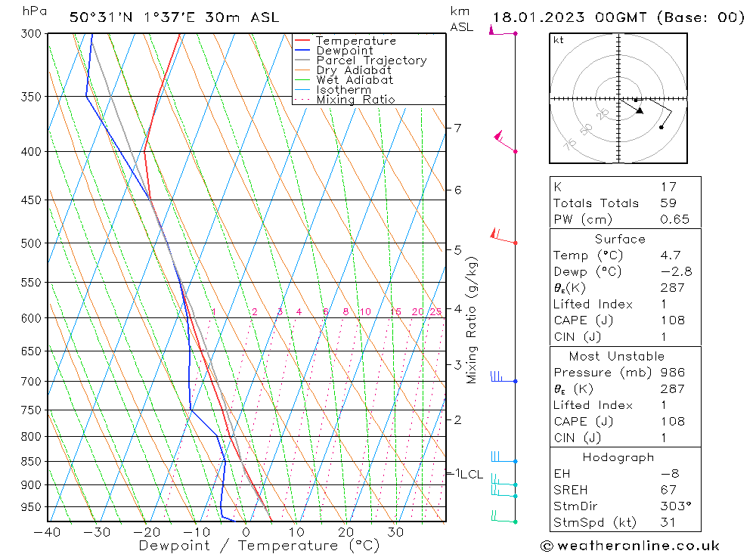Click the 700 hPa pressure label
756x554 pixels.
click(31, 382)
